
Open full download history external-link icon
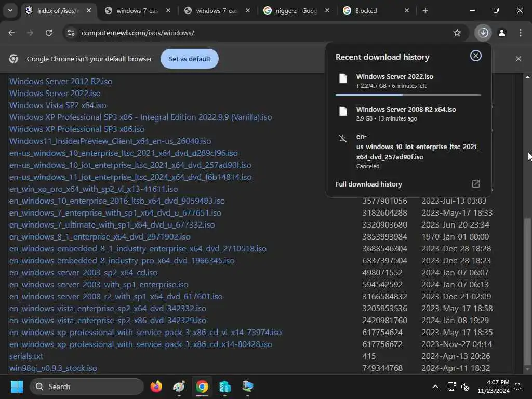(x=476, y=184)
